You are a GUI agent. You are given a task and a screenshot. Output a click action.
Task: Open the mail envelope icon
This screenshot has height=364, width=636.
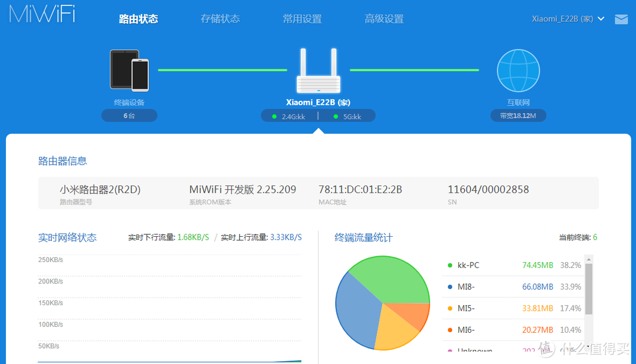coord(621,19)
